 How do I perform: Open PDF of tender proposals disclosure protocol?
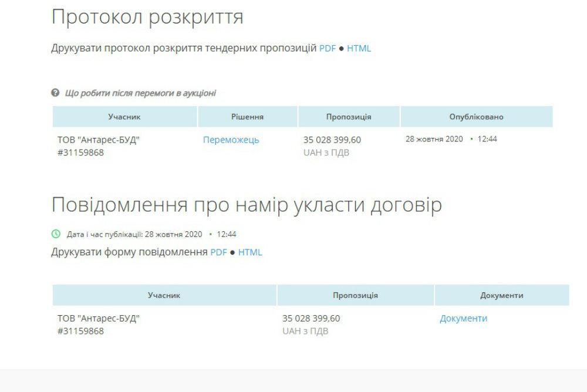click(x=327, y=48)
